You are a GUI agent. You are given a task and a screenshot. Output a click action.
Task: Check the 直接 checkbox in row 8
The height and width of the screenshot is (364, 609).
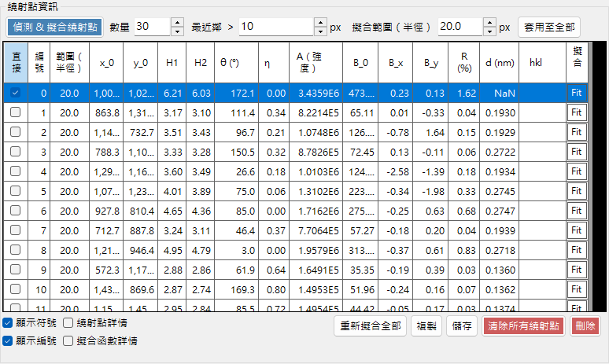(x=15, y=249)
